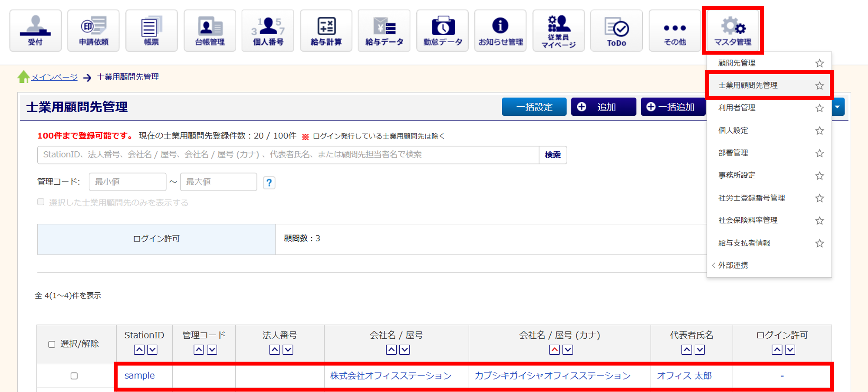This screenshot has height=392, width=868.
Task: Go to メインページ breadcrumb link
Action: (54, 77)
